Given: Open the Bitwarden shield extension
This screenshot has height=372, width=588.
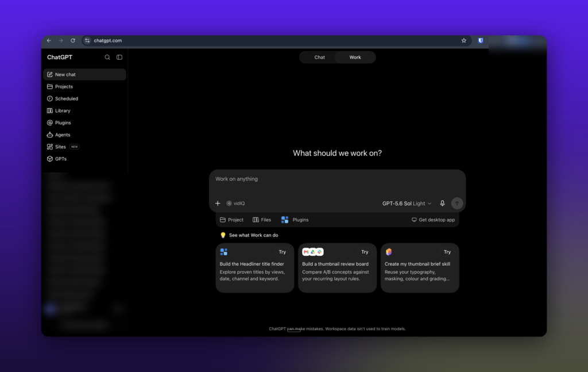Looking at the screenshot, I should click(481, 41).
